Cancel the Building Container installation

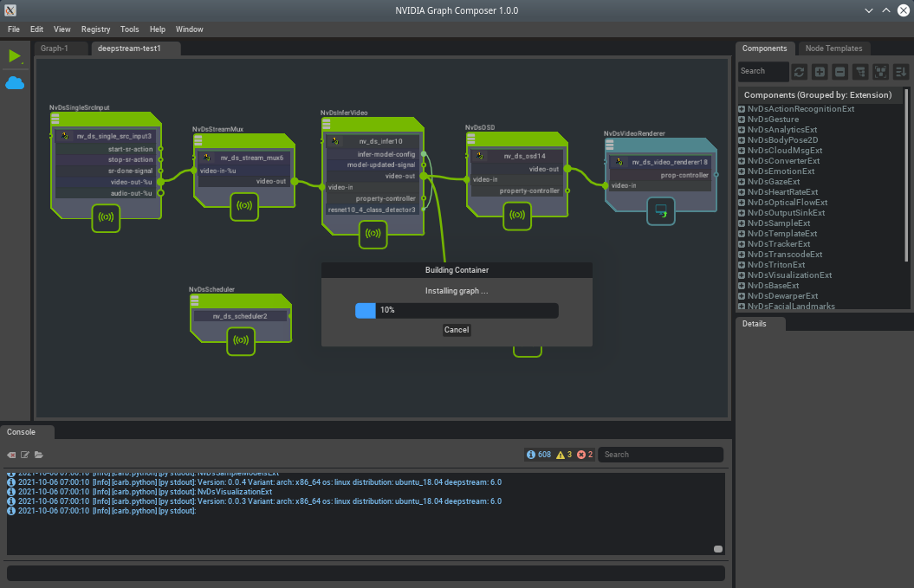[x=457, y=330]
